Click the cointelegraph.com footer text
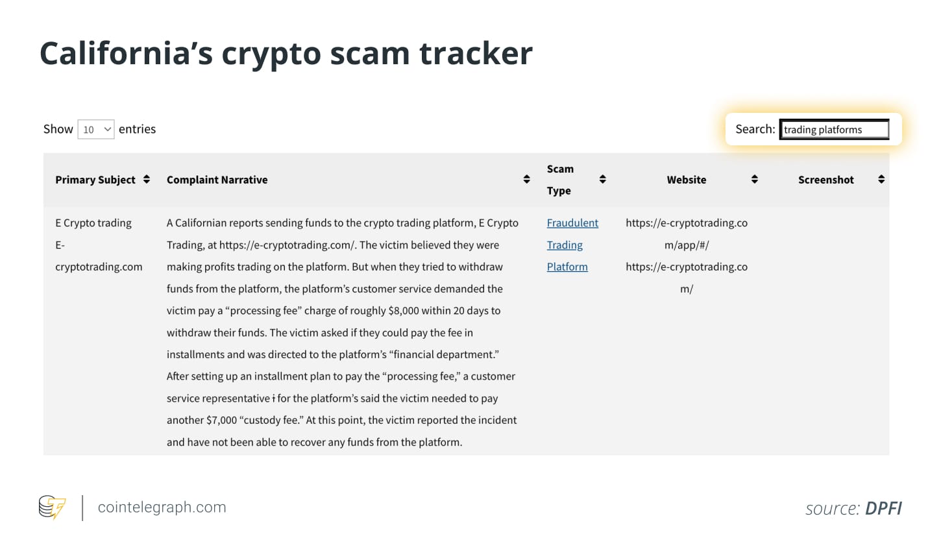This screenshot has width=941, height=560. (x=162, y=507)
